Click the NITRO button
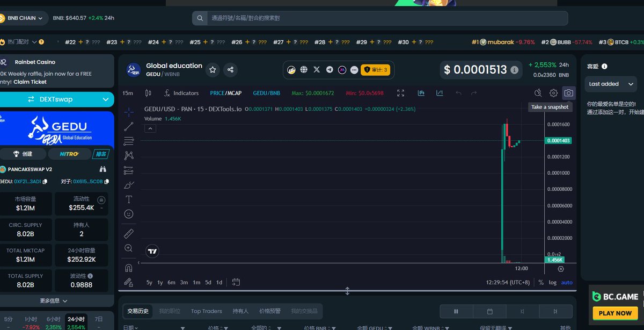 pos(69,154)
